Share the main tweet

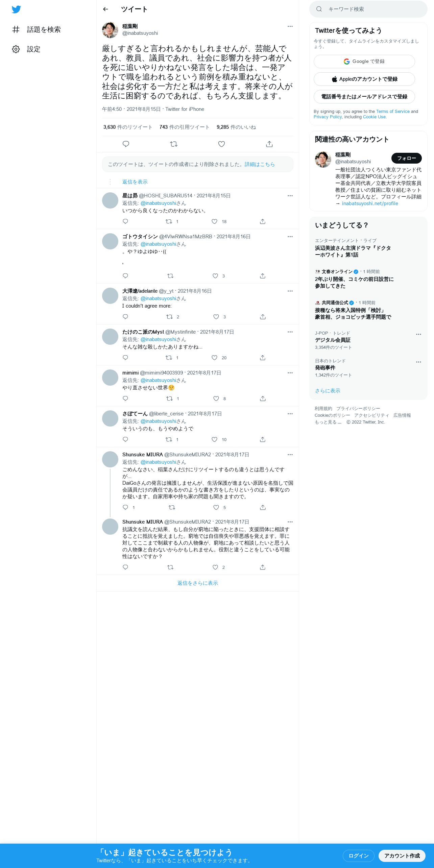click(x=269, y=144)
